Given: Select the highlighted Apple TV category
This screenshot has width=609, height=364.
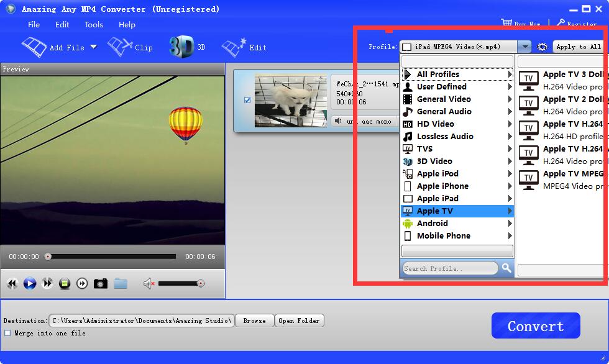Looking at the screenshot, I should coord(457,211).
